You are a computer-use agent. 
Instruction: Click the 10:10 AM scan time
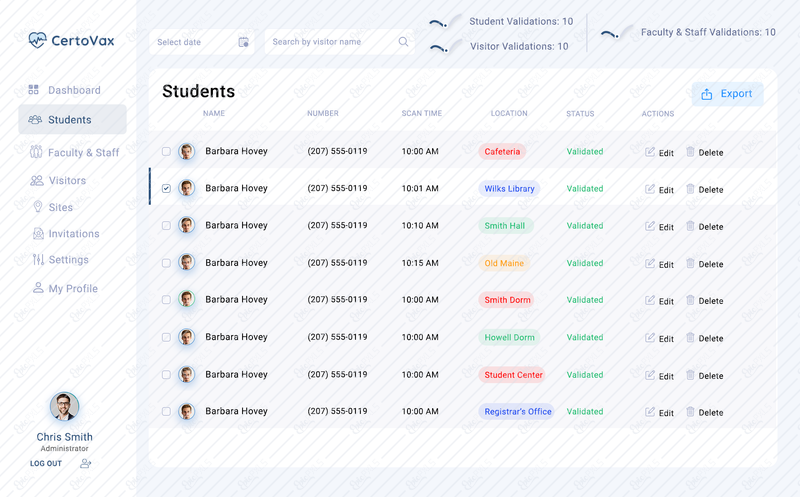click(420, 226)
